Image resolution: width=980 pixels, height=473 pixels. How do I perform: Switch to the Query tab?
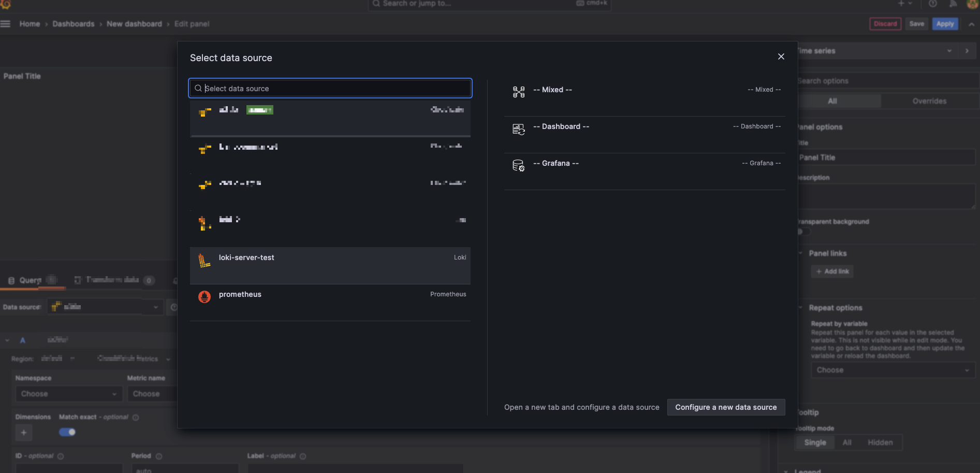[x=32, y=280]
